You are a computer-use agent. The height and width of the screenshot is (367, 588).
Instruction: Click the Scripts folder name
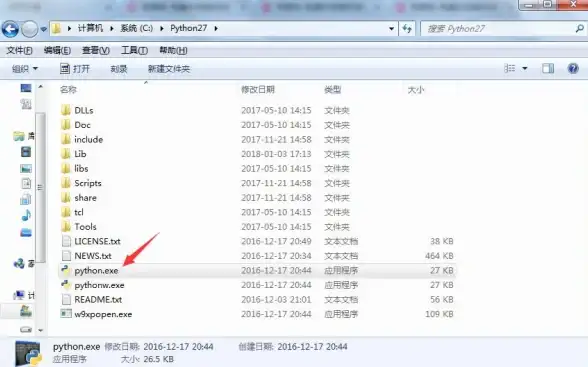pos(88,183)
